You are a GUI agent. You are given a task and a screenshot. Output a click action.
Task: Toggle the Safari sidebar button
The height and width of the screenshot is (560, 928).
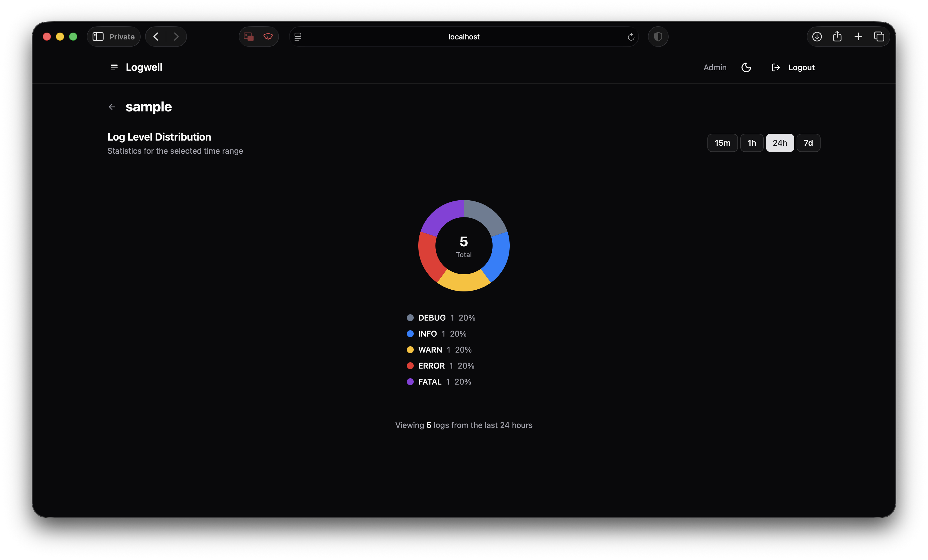point(98,37)
